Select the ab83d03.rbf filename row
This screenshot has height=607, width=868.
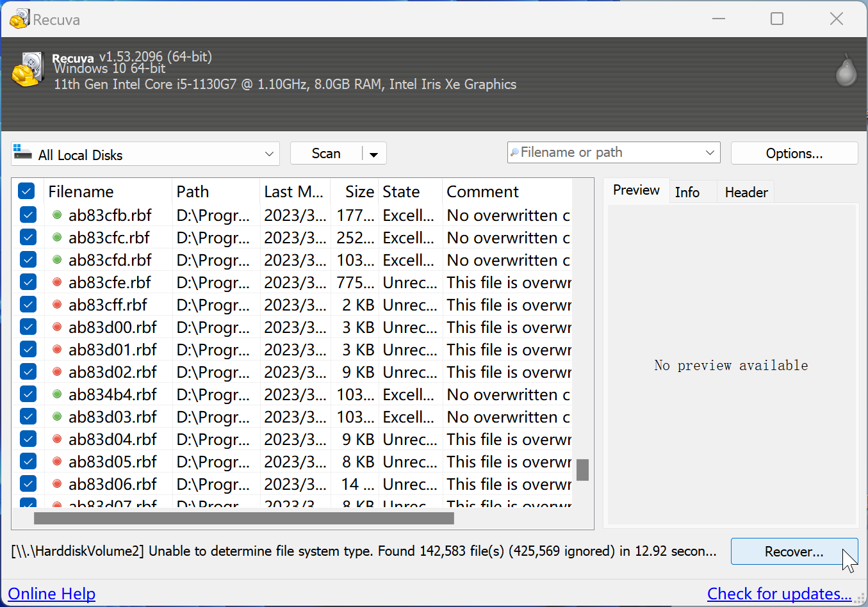click(113, 417)
